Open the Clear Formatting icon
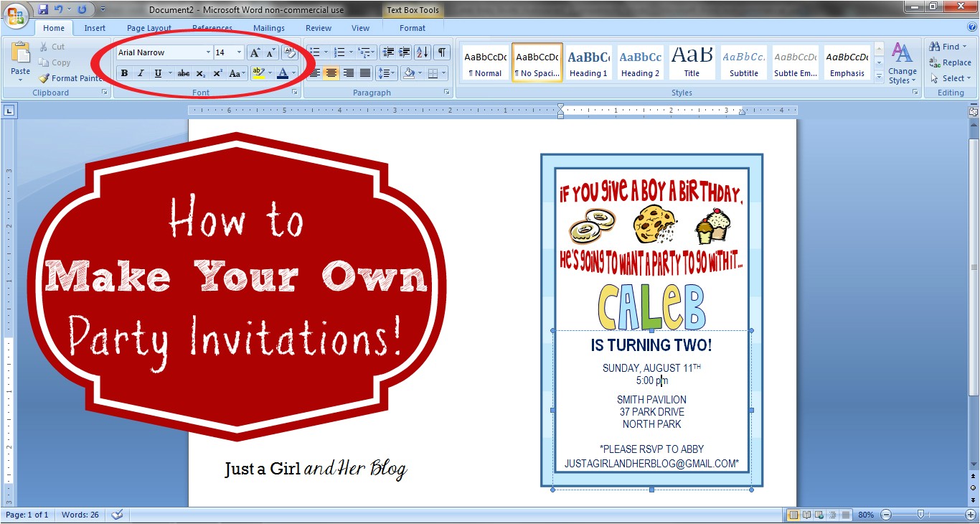Screen dimensions: 980x524 [x=290, y=52]
